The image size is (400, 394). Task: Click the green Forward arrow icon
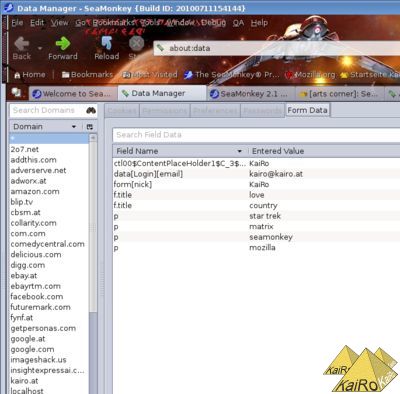(63, 44)
